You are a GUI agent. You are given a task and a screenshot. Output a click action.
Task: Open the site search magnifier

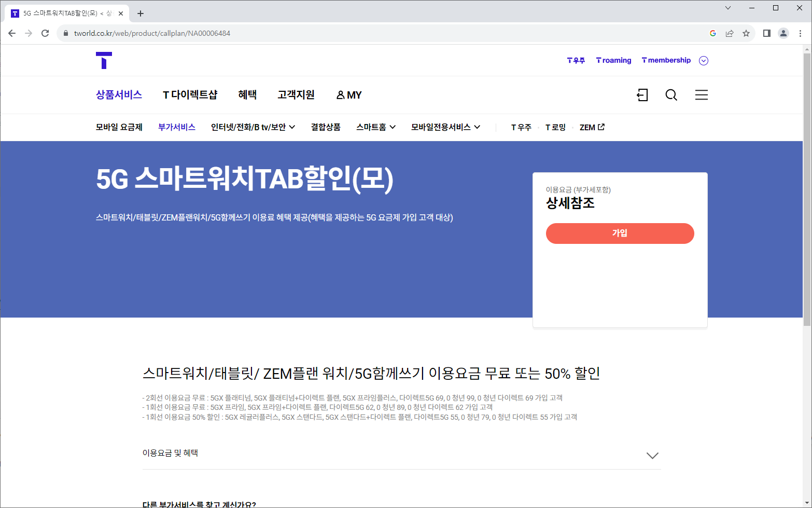point(671,95)
